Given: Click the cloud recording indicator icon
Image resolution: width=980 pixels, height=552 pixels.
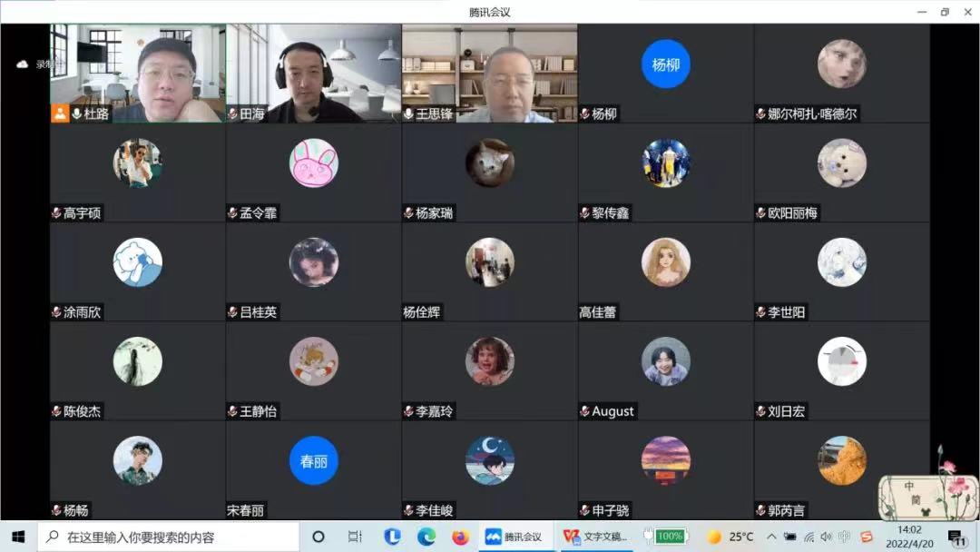Looking at the screenshot, I should pyautogui.click(x=23, y=64).
